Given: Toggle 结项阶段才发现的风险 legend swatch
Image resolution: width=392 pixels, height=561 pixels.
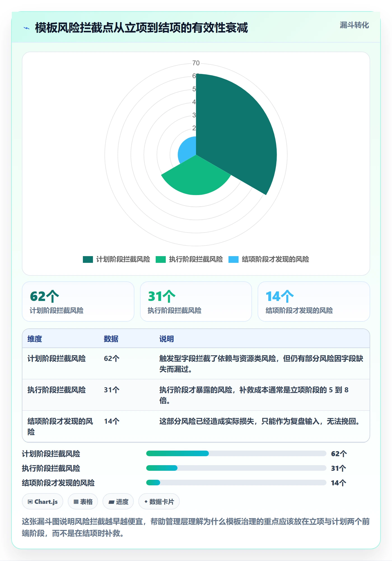Looking at the screenshot, I should tap(234, 259).
